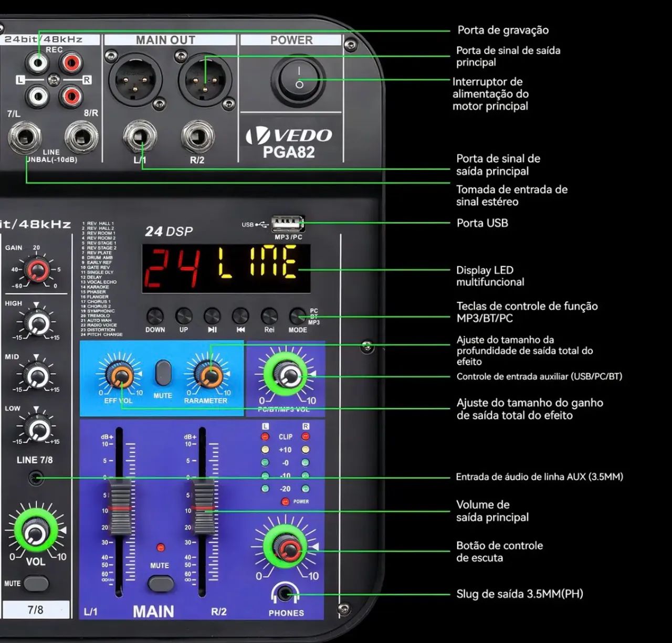This screenshot has width=672, height=643.
Task: Click the L/1 quarter-inch main output jack
Action: [x=140, y=137]
